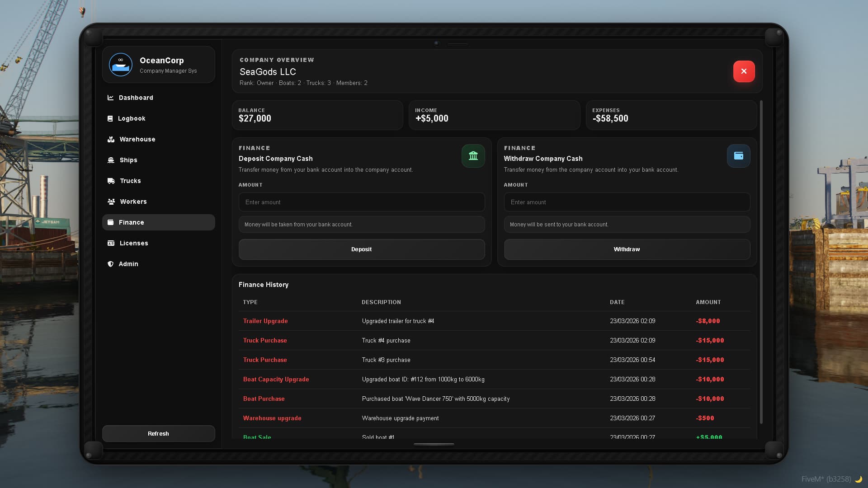Open the Licenses sidebar section
This screenshot has width=868, height=488.
pos(134,243)
